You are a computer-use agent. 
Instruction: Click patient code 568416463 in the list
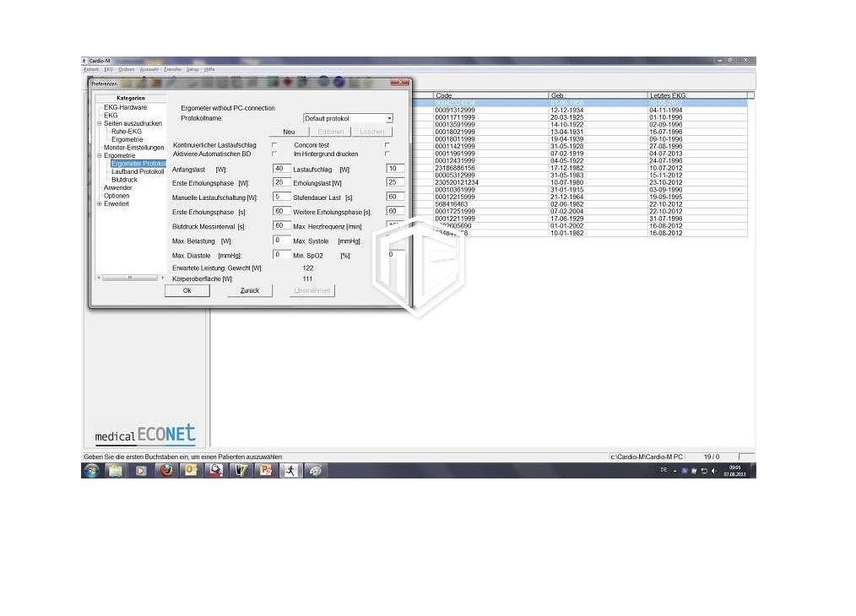click(x=452, y=204)
